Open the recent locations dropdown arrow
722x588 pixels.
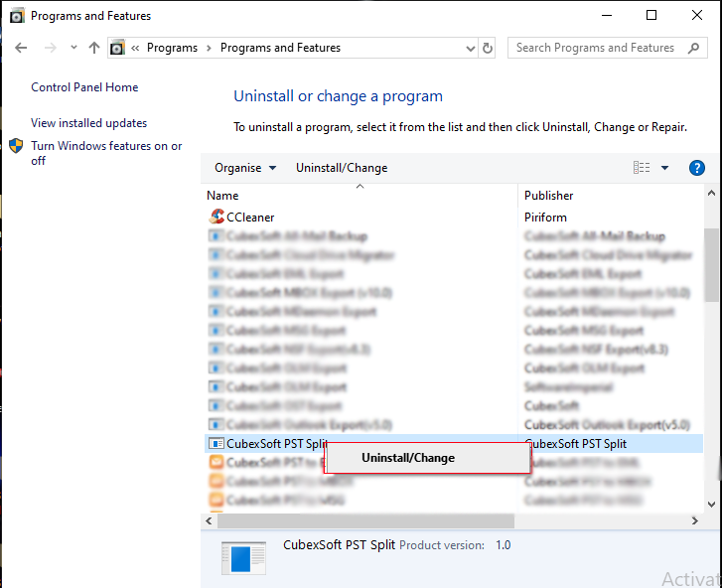(x=73, y=48)
